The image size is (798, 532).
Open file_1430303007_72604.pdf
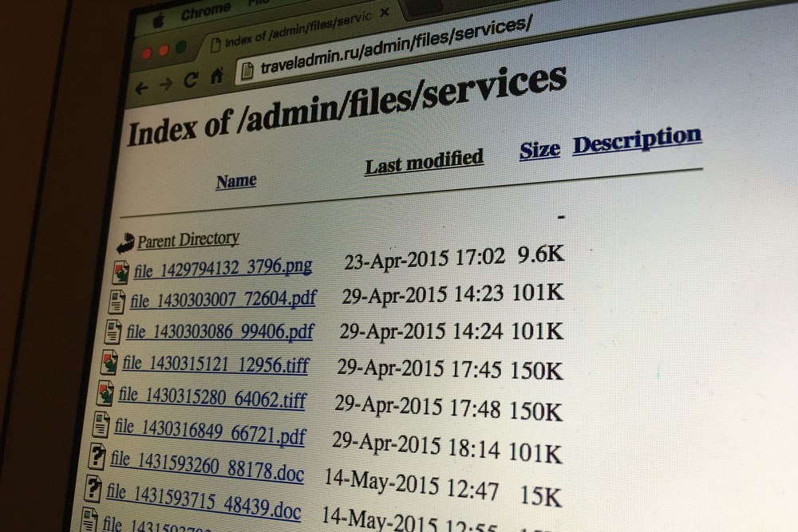coord(223,300)
